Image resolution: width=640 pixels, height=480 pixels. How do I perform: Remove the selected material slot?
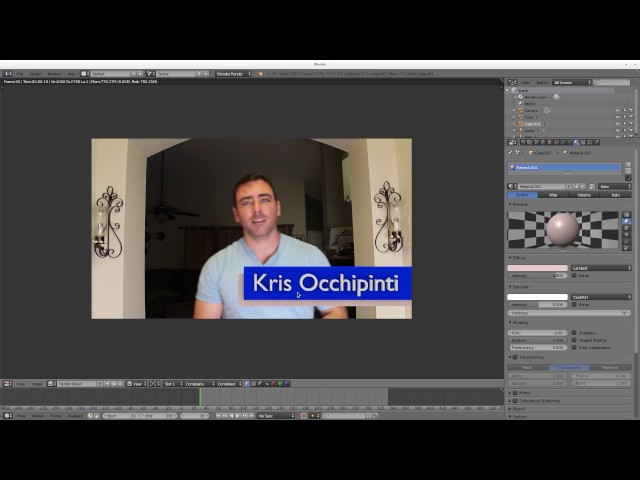628,171
